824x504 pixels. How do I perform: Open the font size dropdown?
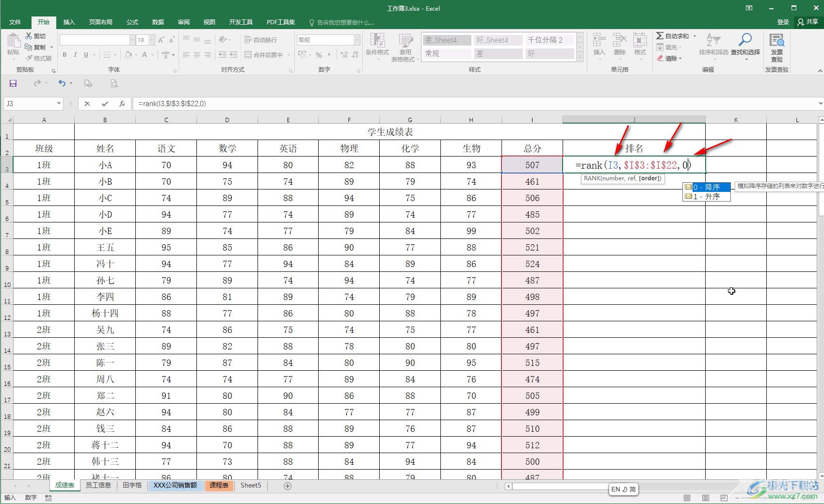(x=152, y=40)
